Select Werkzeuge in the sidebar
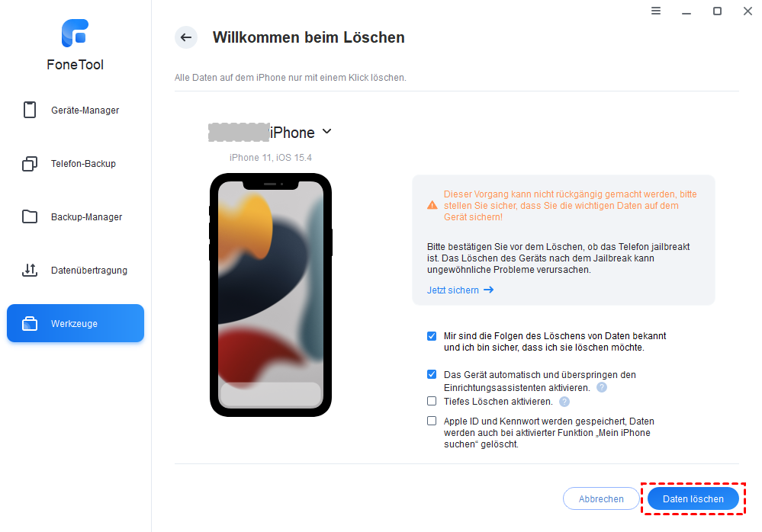Screen dimensions: 762x532 coord(76,323)
